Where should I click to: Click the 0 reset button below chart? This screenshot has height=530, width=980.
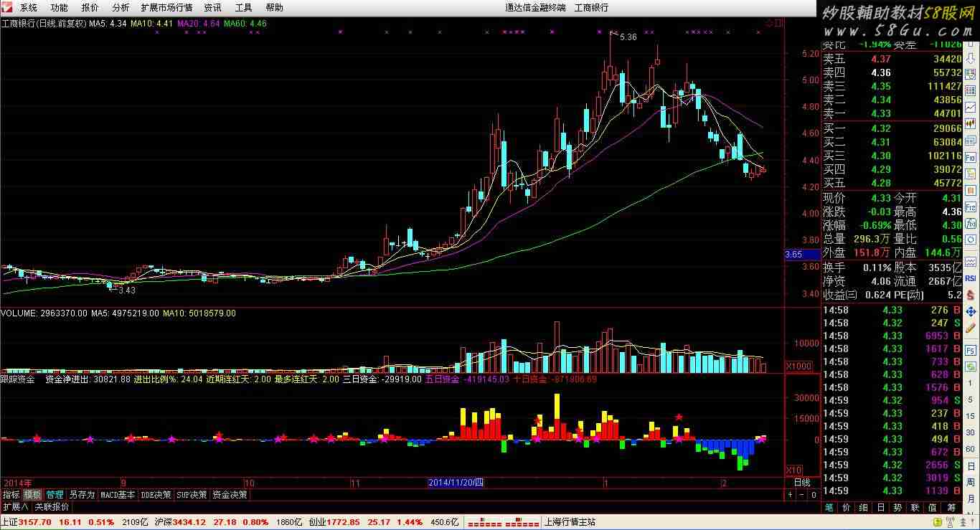(x=814, y=495)
